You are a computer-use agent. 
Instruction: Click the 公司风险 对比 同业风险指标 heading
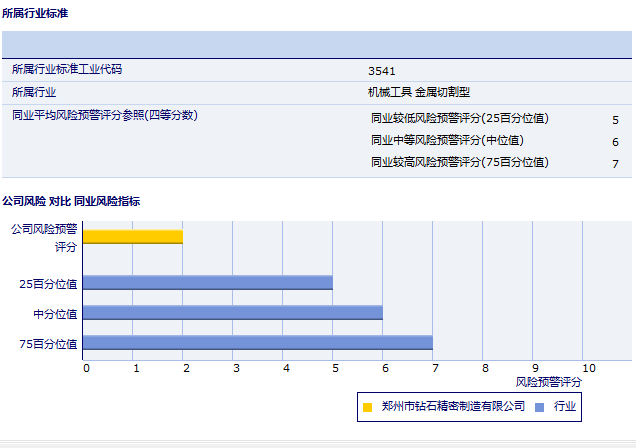coord(71,201)
